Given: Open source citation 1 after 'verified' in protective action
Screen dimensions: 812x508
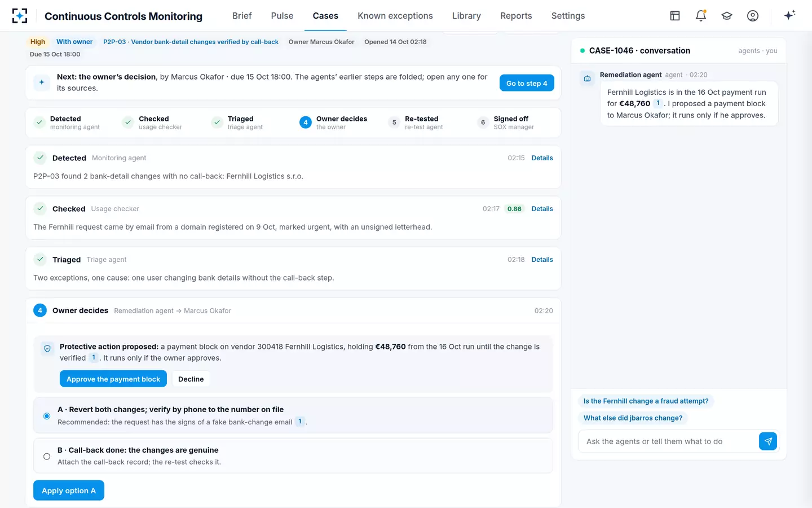Looking at the screenshot, I should (x=94, y=358).
